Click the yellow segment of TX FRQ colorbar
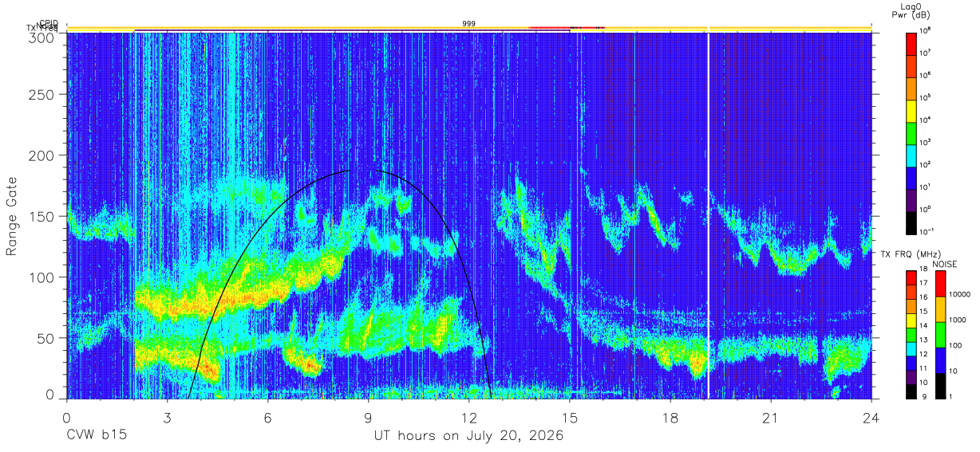This screenshot has width=980, height=452. click(911, 320)
